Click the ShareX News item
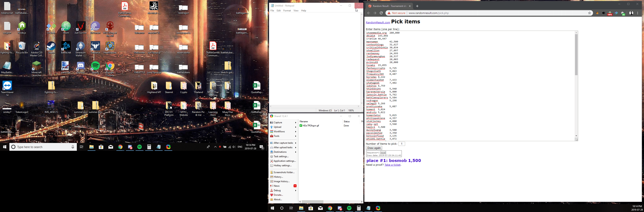Viewport: 644px width, 212px height. point(277,186)
